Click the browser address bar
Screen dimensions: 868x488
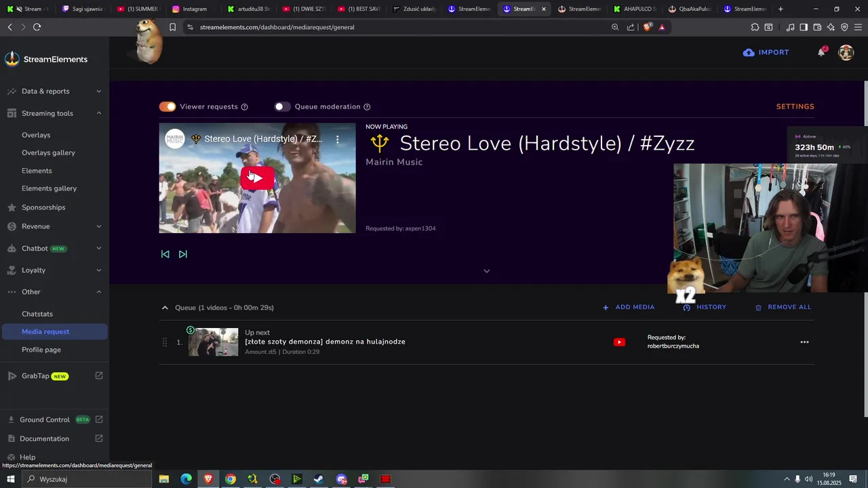[400, 27]
